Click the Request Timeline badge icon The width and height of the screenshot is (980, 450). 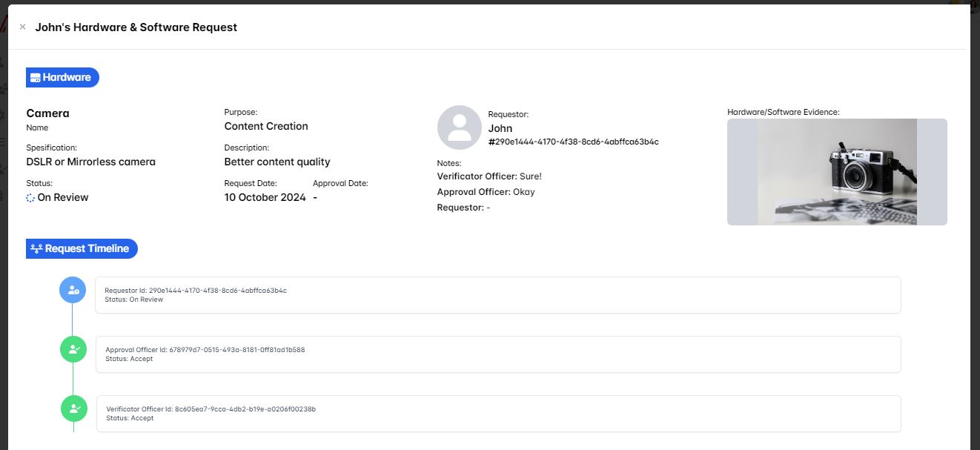click(x=36, y=249)
